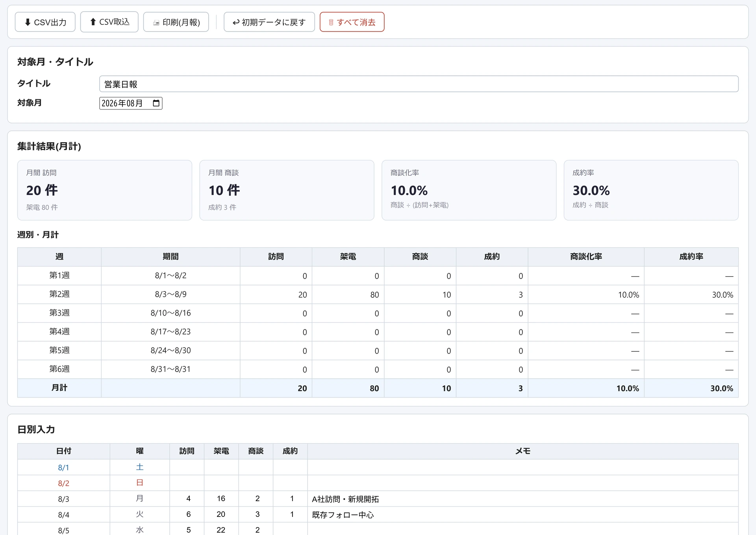Click the 日 weekday cell for 8/2
This screenshot has height=535, width=756.
pyautogui.click(x=140, y=483)
